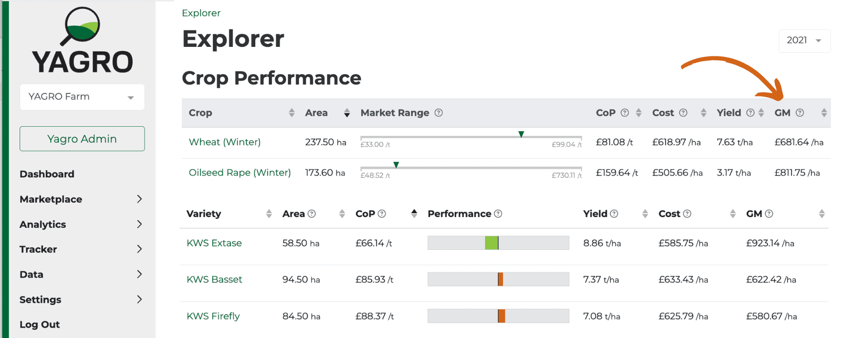Open variety Cost help icon
This screenshot has height=338, width=868.
(x=687, y=214)
